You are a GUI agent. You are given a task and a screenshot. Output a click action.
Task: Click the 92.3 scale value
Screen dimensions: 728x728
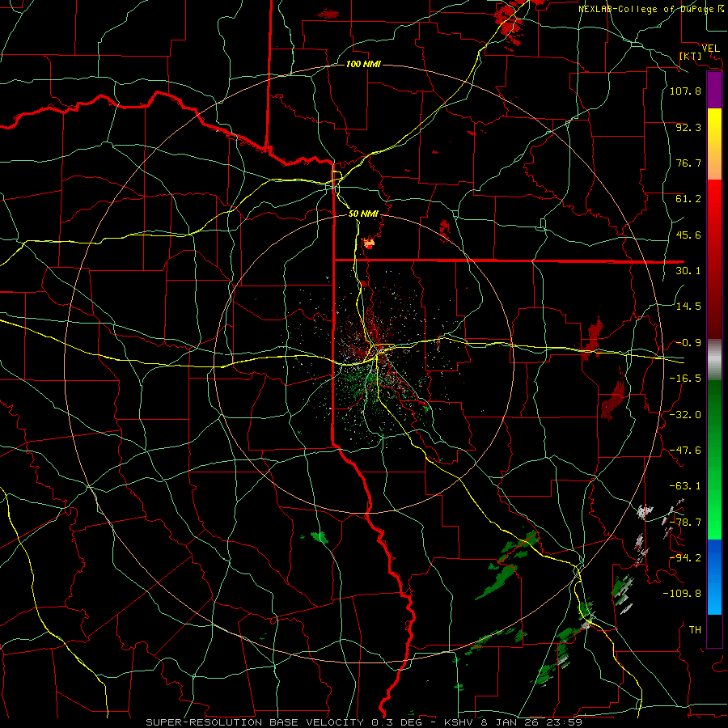(688, 127)
